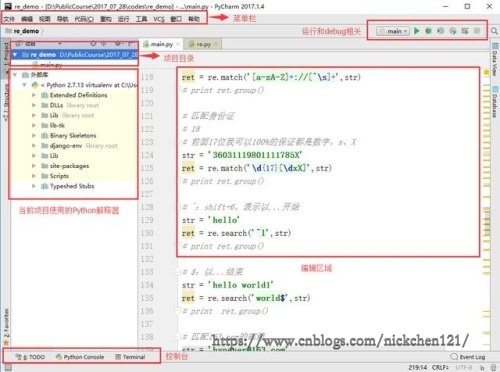Close the main.py editor tab

[x=178, y=44]
